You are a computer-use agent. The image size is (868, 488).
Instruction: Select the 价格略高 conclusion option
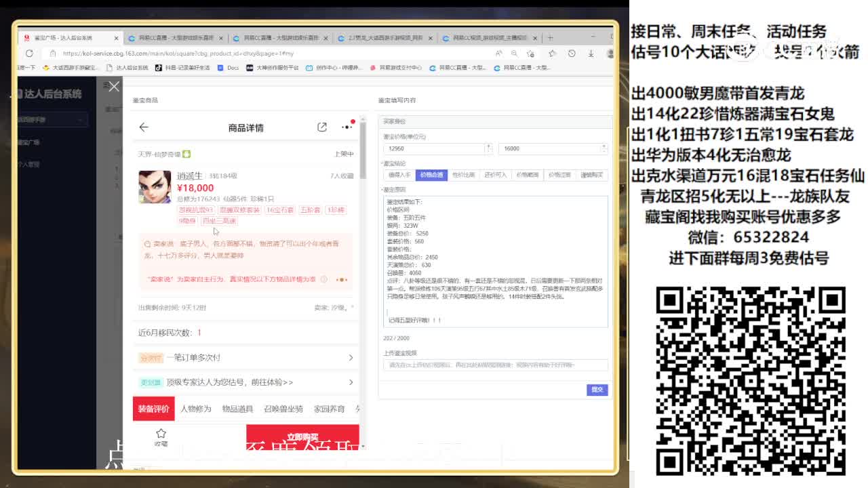click(x=527, y=175)
